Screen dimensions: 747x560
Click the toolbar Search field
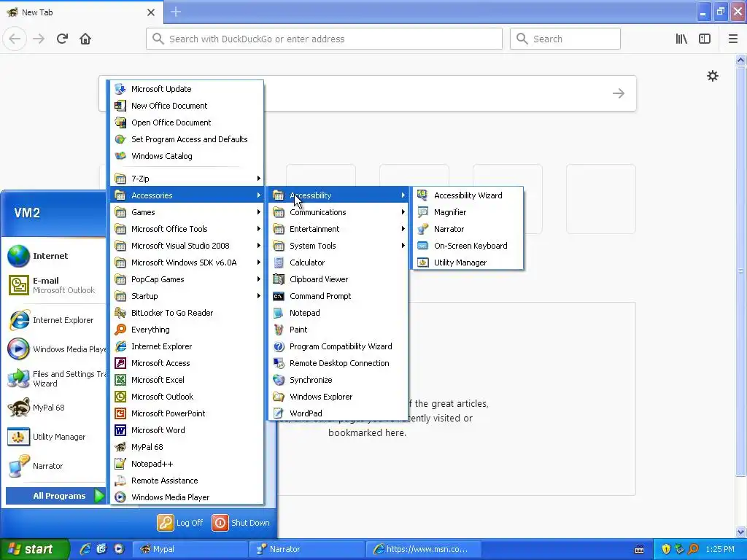point(565,39)
